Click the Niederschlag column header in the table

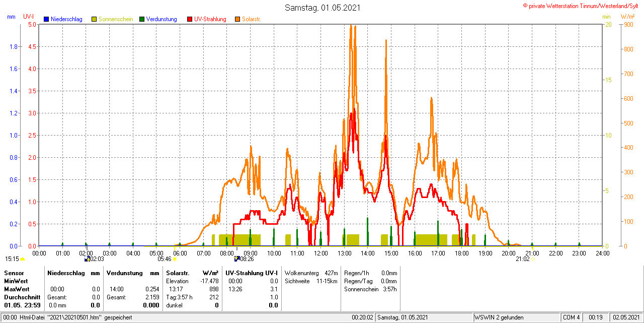pos(65,273)
